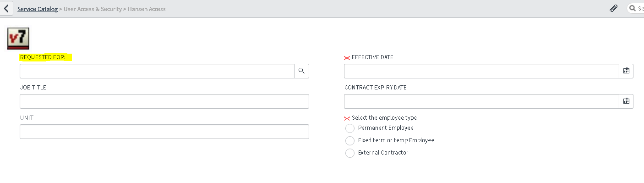Screen dimensions: 644x183
Task: Open the Requested For lookup search icon
Action: pyautogui.click(x=301, y=71)
